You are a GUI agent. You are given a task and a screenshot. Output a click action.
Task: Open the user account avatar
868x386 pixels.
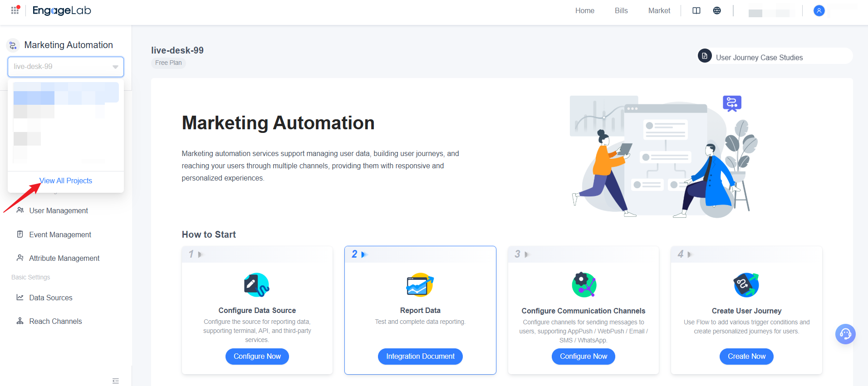pyautogui.click(x=819, y=11)
